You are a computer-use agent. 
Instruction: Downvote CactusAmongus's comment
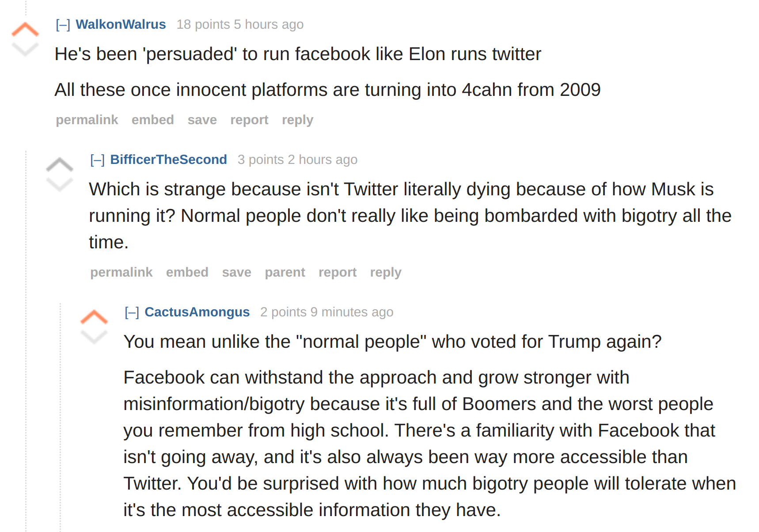[94, 337]
